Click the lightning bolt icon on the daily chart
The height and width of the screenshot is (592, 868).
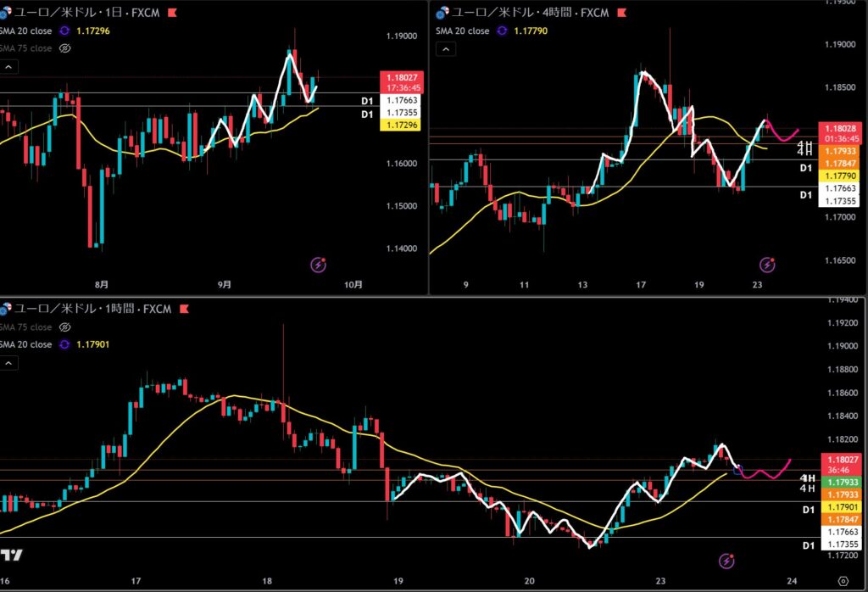point(318,265)
